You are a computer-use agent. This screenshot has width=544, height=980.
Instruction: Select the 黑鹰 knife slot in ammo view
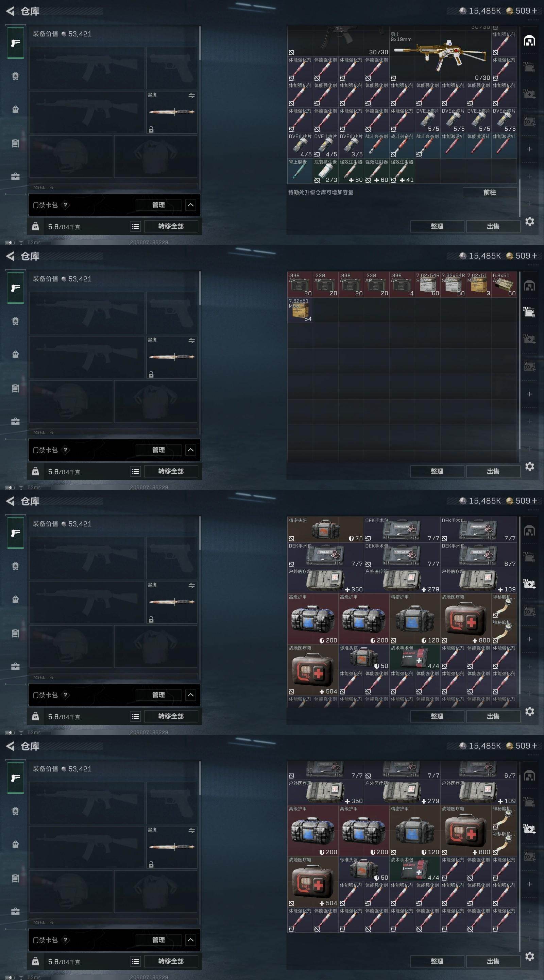pos(171,357)
